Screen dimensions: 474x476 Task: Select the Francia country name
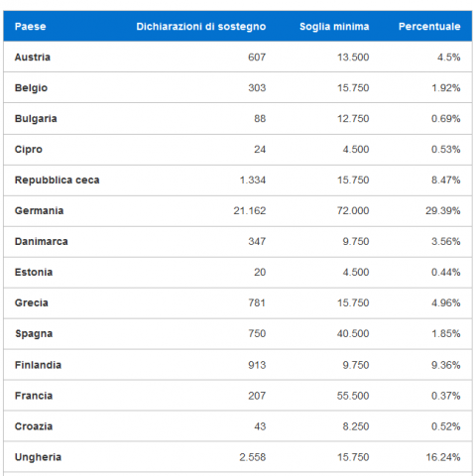[x=34, y=396]
